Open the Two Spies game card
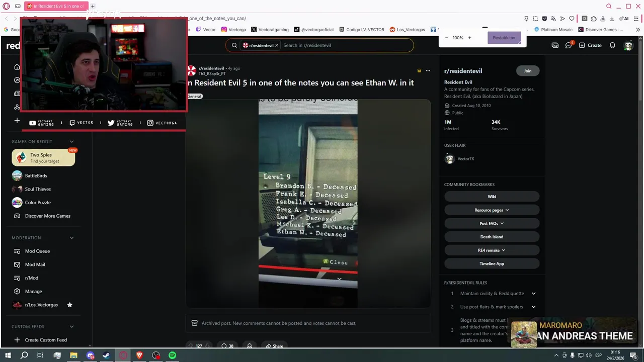This screenshot has width=644, height=362. (x=43, y=158)
